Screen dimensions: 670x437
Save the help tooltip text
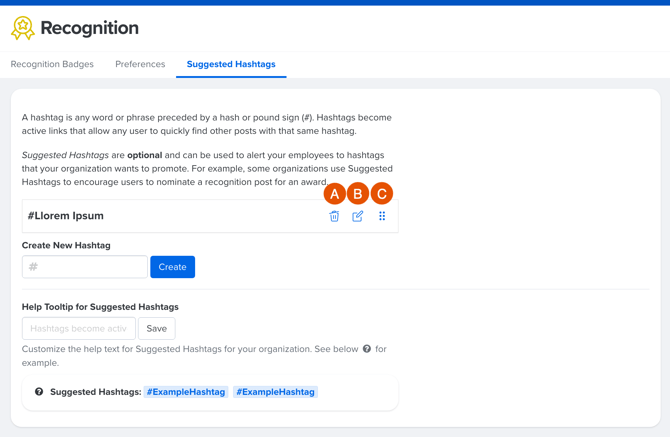click(x=157, y=328)
